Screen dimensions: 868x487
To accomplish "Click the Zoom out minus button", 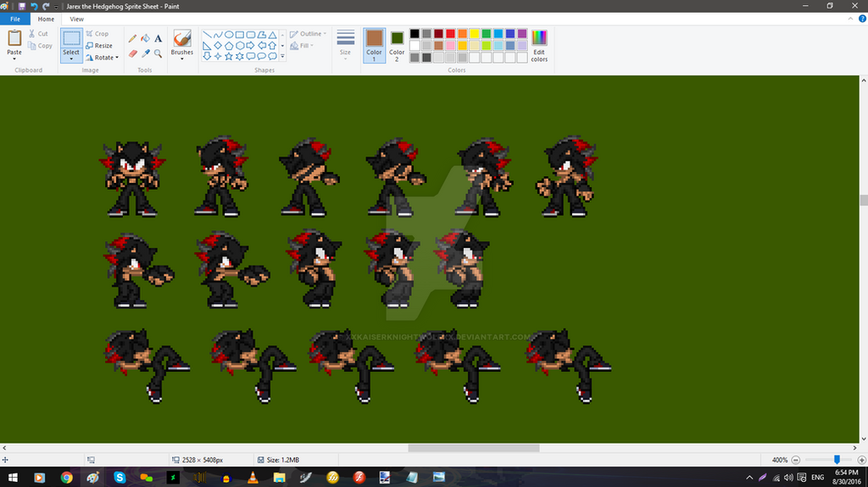I will point(795,460).
